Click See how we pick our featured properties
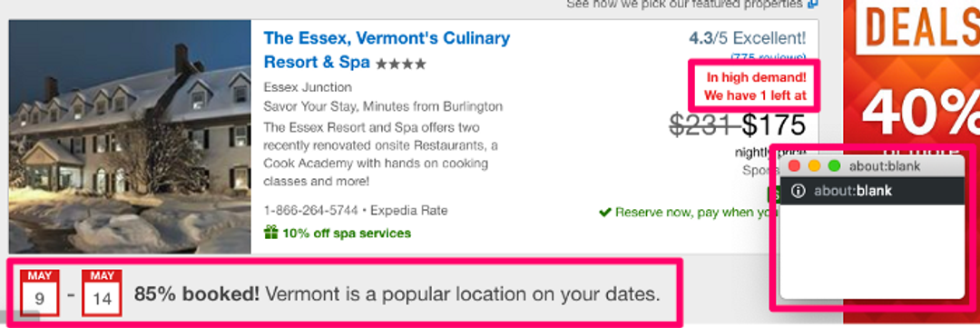Screen dimensions: 980x328 click(684, 5)
